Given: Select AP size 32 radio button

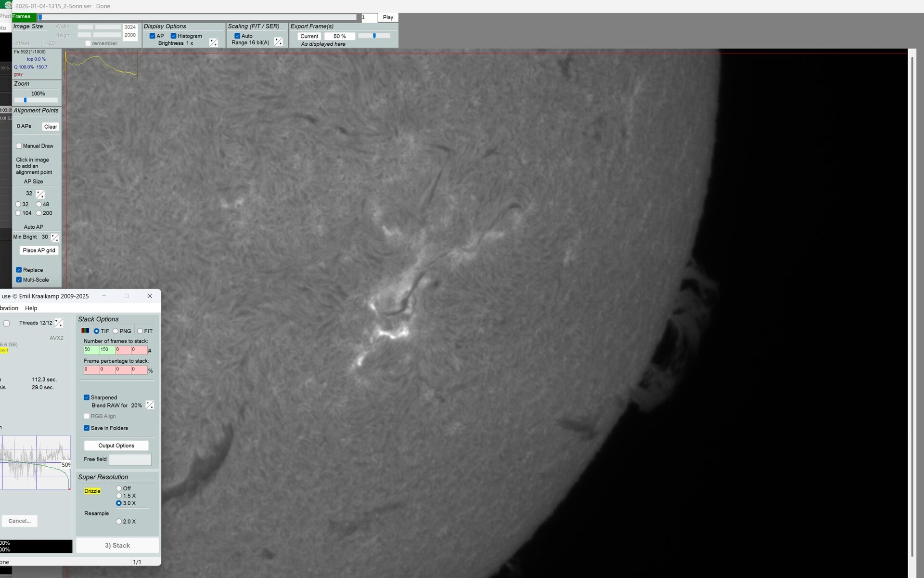Looking at the screenshot, I should tap(18, 205).
